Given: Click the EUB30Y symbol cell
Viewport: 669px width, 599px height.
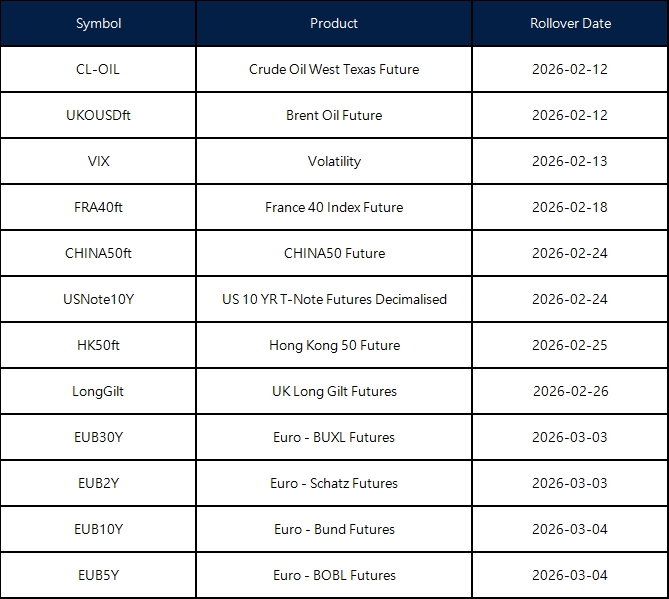Looking at the screenshot, I should pos(98,437).
